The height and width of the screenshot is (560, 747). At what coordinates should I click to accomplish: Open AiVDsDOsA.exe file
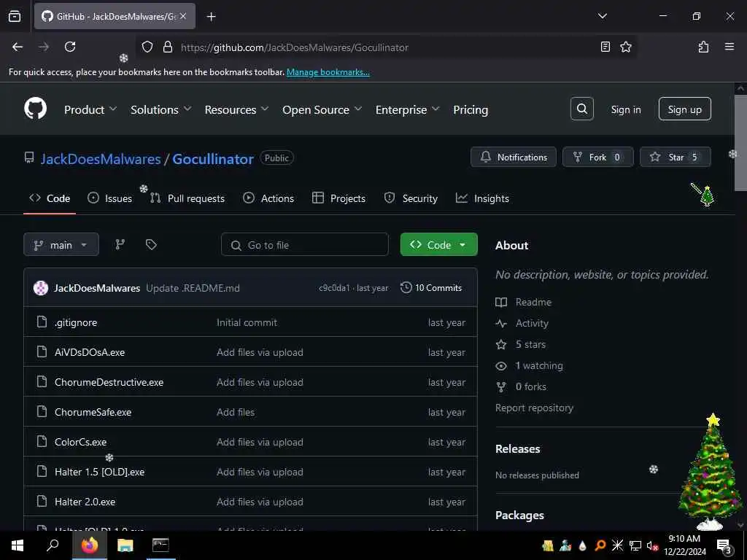[90, 352]
